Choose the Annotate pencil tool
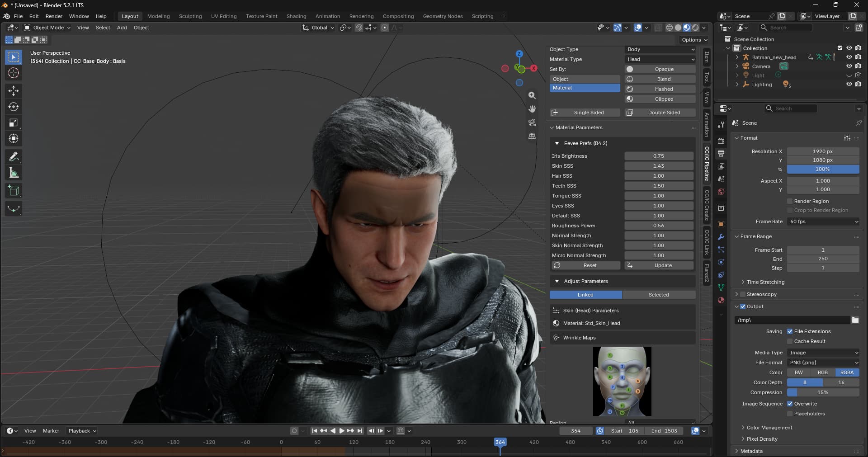This screenshot has width=868, height=457. [x=14, y=157]
